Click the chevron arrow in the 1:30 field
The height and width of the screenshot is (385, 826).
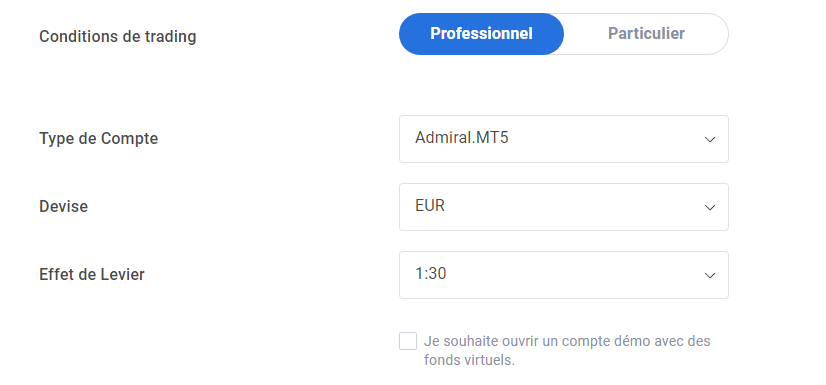pos(710,275)
